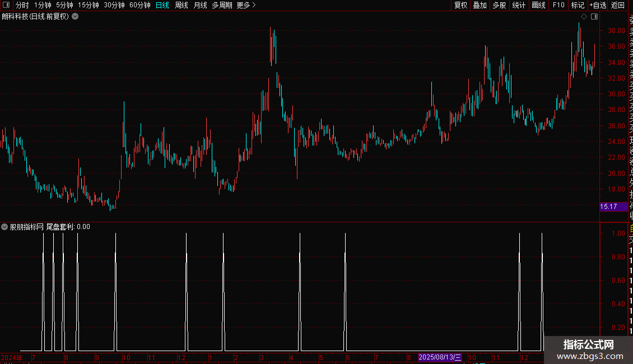The height and width of the screenshot is (364, 633).
Task: Switch to the 60分钟 period tab
Action: tap(140, 5)
